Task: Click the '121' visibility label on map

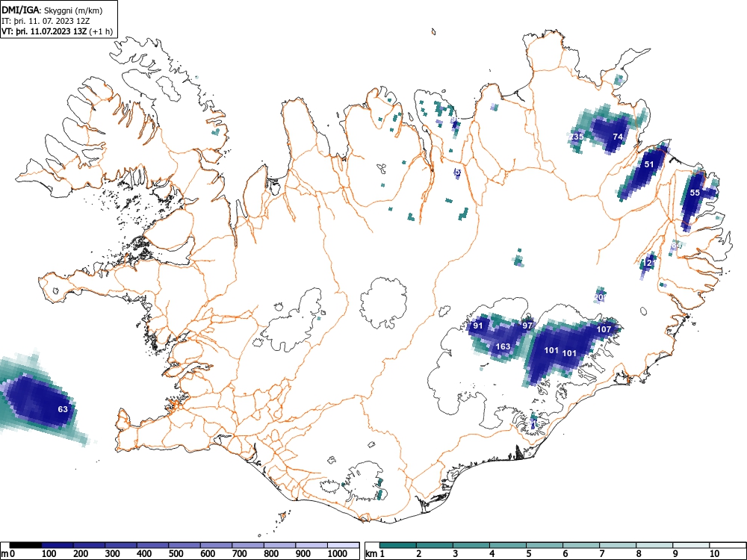Action: point(650,263)
